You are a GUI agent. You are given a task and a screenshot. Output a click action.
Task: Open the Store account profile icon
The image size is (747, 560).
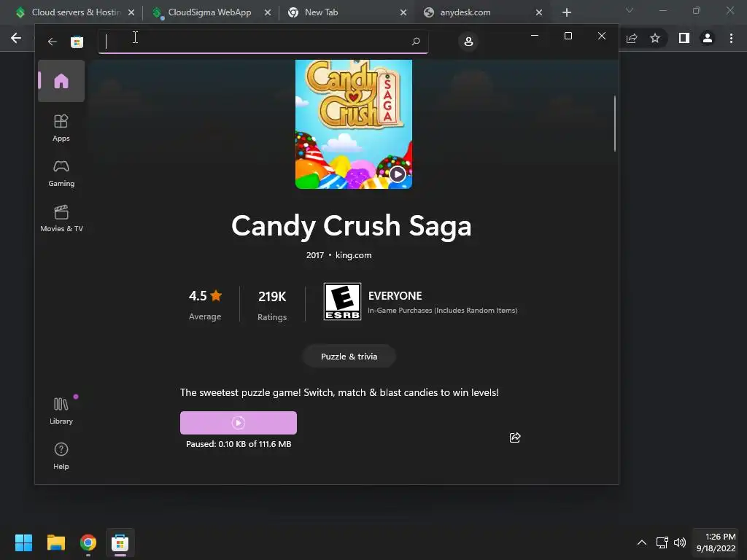tap(468, 42)
